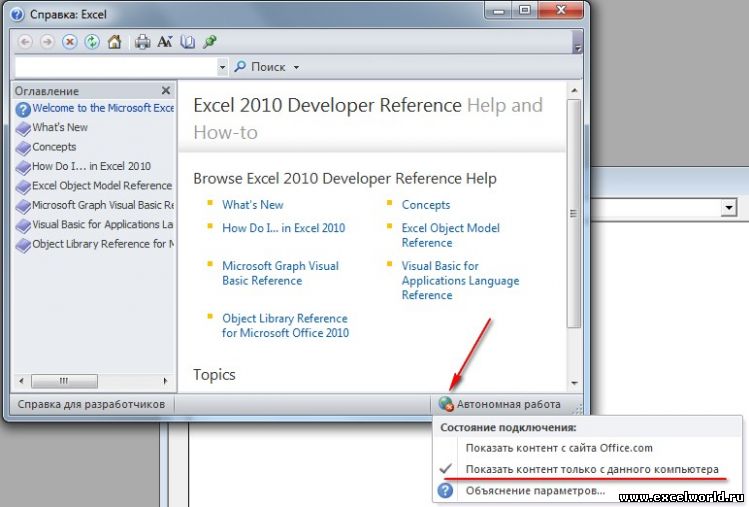Click the green Refresh icon
This screenshot has width=749, height=507.
click(x=92, y=42)
